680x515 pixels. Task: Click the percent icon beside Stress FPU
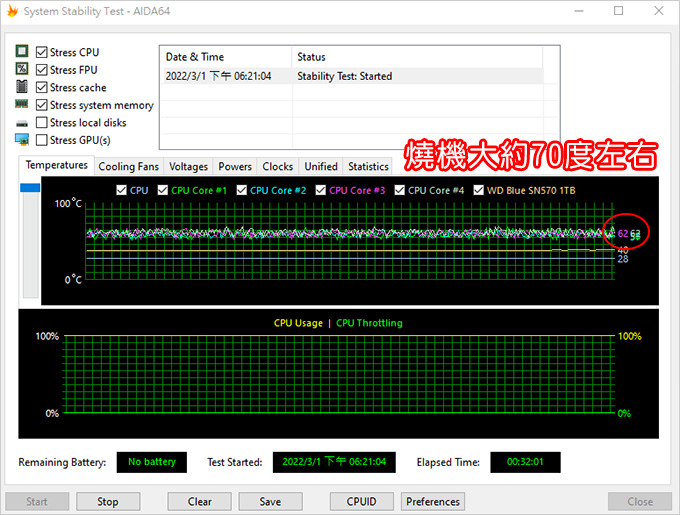tap(22, 68)
